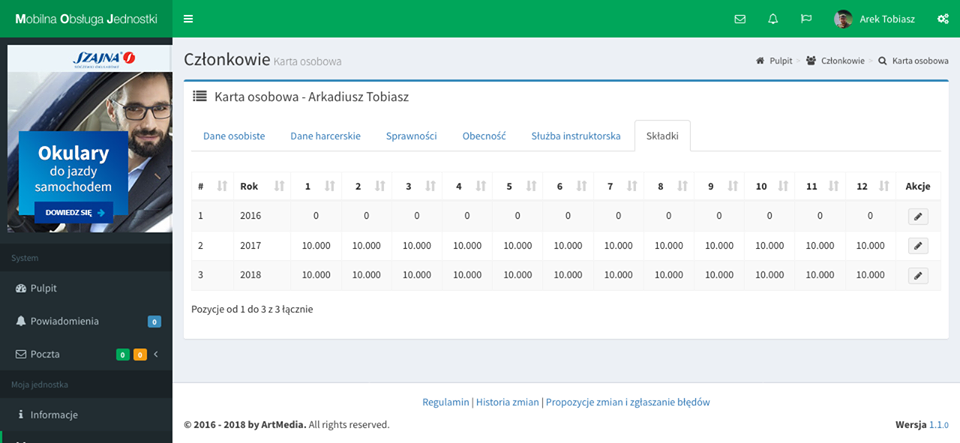This screenshot has width=960, height=443.
Task: Click the flag icon in top bar
Action: (x=806, y=19)
